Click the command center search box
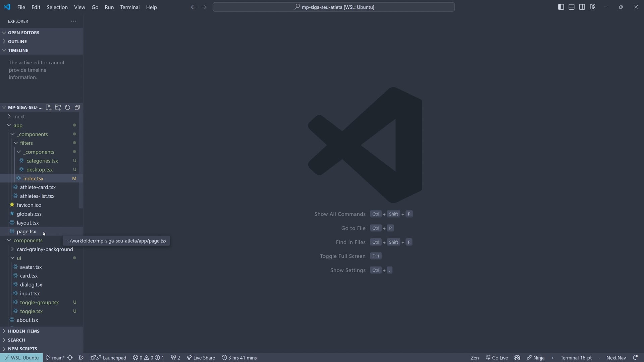644x362 pixels. [x=334, y=7]
